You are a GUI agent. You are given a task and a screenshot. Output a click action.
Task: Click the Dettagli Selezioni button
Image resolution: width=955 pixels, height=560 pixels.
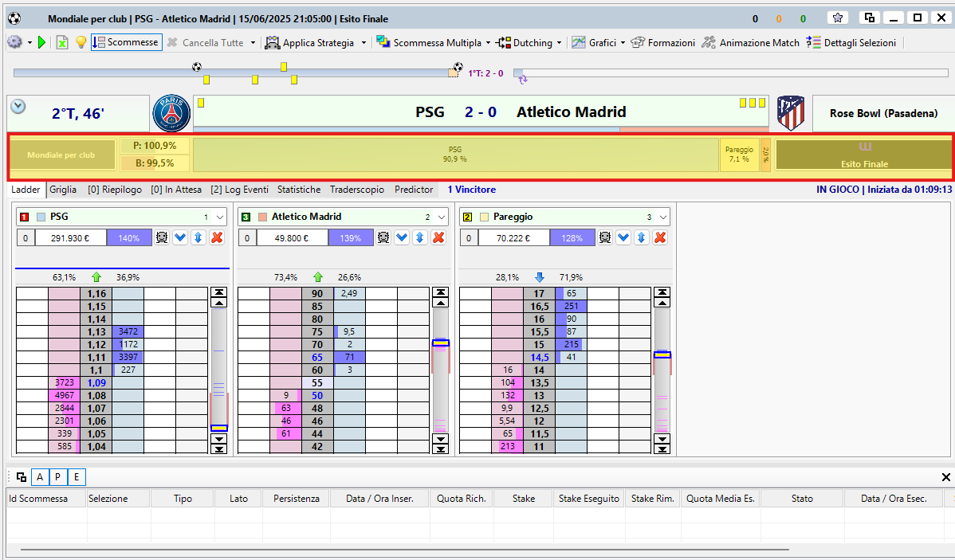point(851,42)
